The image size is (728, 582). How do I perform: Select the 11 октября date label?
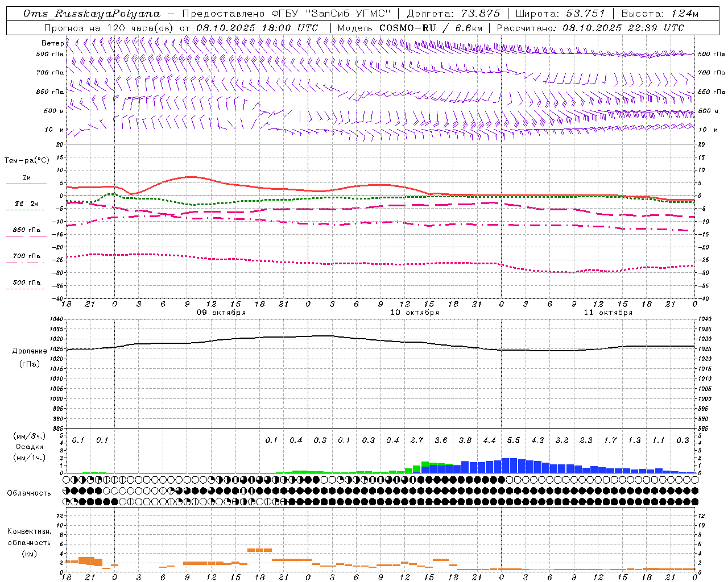(608, 313)
